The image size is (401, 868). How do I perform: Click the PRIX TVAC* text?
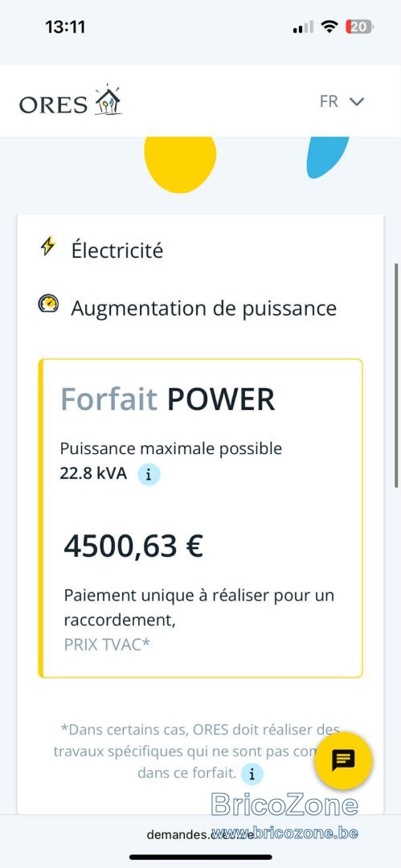(x=108, y=645)
